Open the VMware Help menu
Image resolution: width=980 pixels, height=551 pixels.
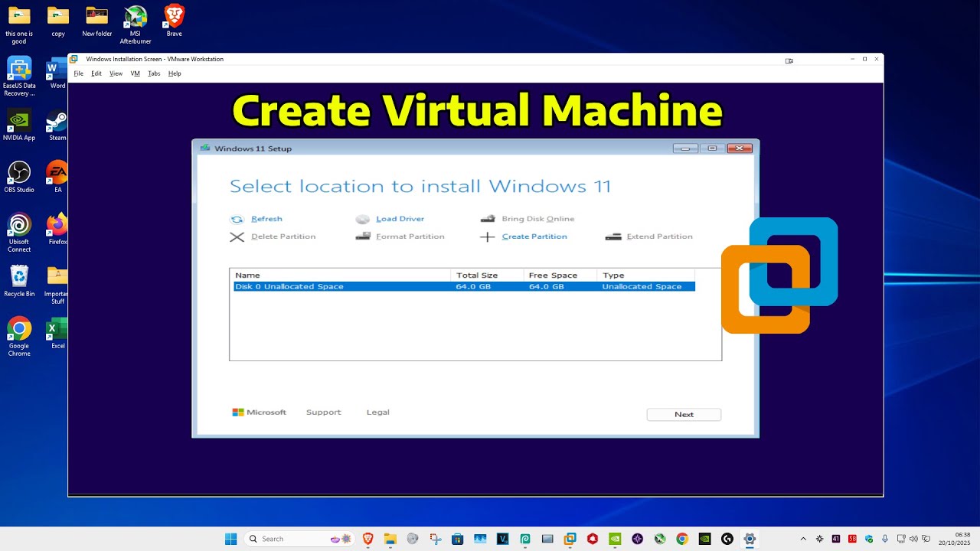click(175, 73)
